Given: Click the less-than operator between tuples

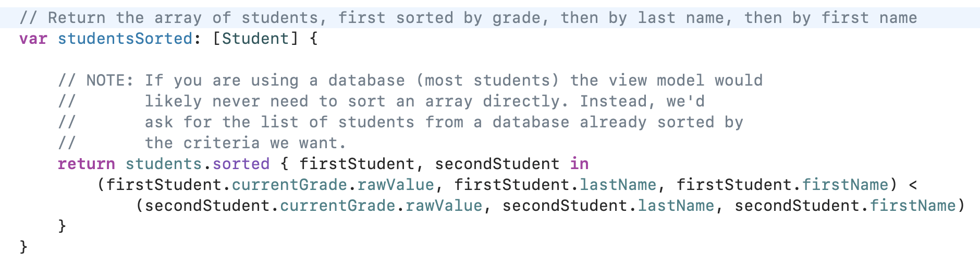Looking at the screenshot, I should (x=913, y=185).
